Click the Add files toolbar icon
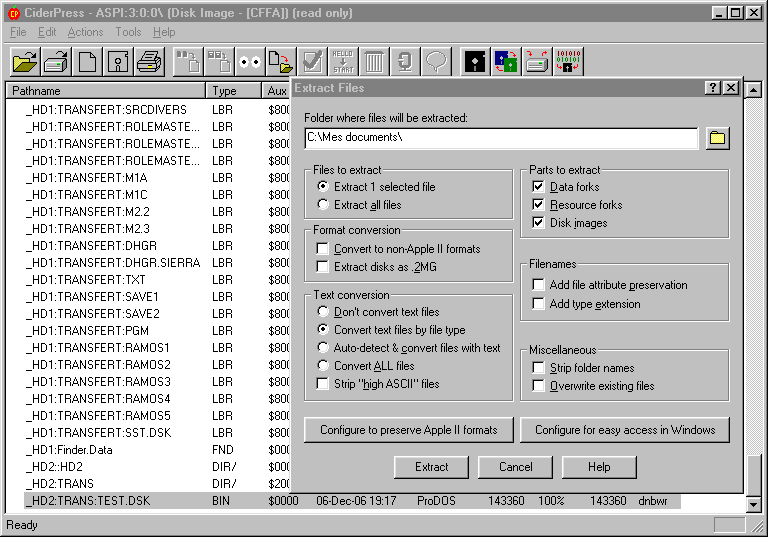The width and height of the screenshot is (768, 537). [189, 62]
